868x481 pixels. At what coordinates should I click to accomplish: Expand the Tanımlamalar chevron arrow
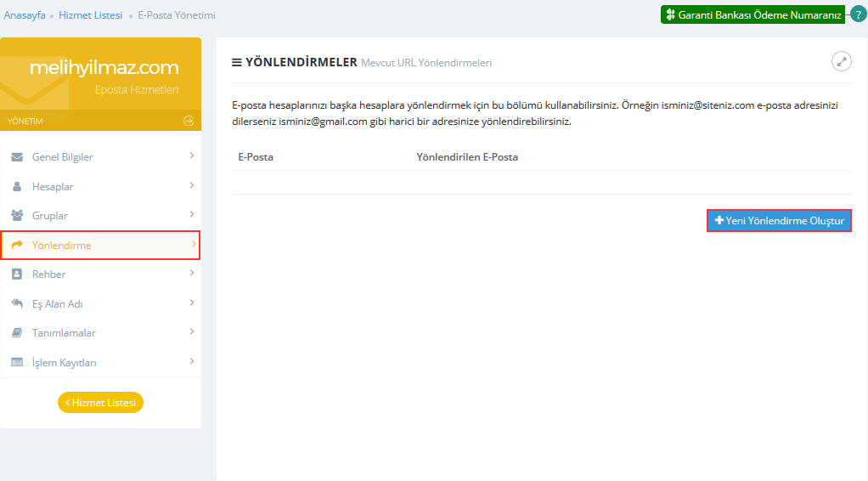click(192, 332)
